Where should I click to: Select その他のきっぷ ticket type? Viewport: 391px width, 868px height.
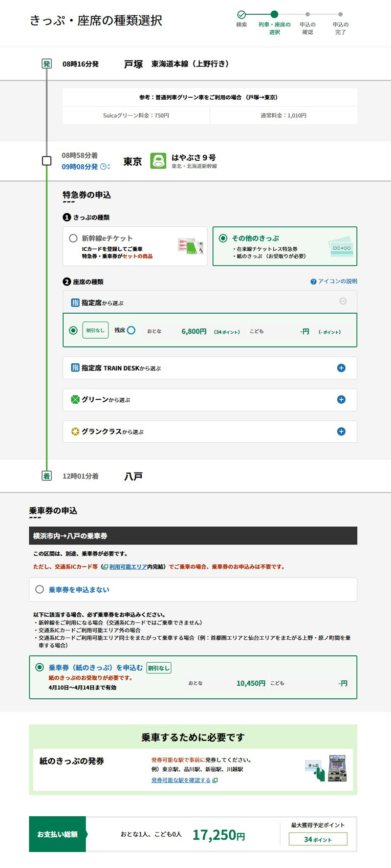click(223, 239)
